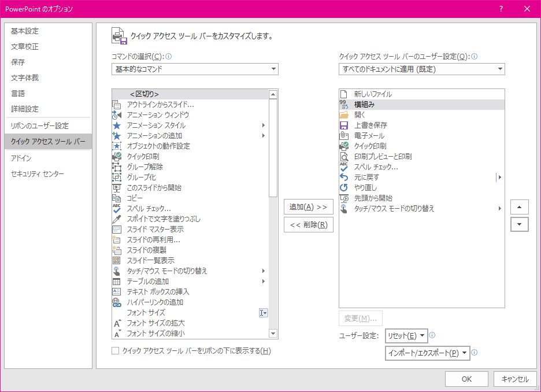
Task: Select the スライドの再利用 icon
Action: coord(117,239)
